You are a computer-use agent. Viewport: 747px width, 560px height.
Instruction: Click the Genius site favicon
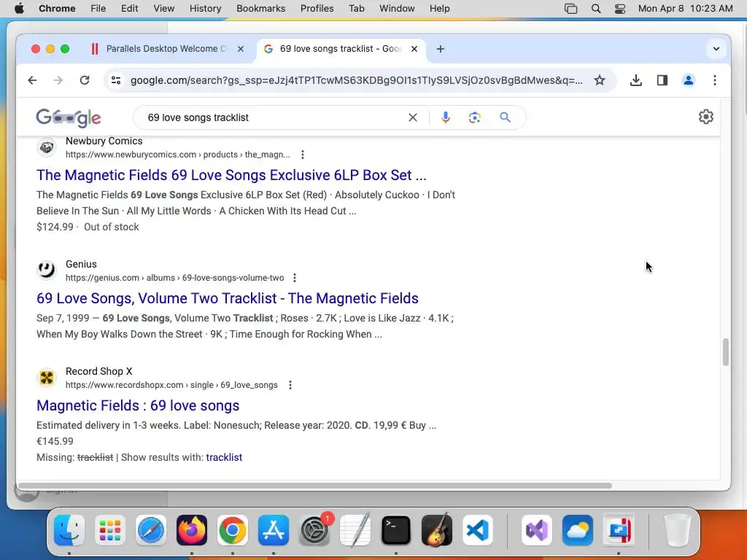pyautogui.click(x=47, y=271)
